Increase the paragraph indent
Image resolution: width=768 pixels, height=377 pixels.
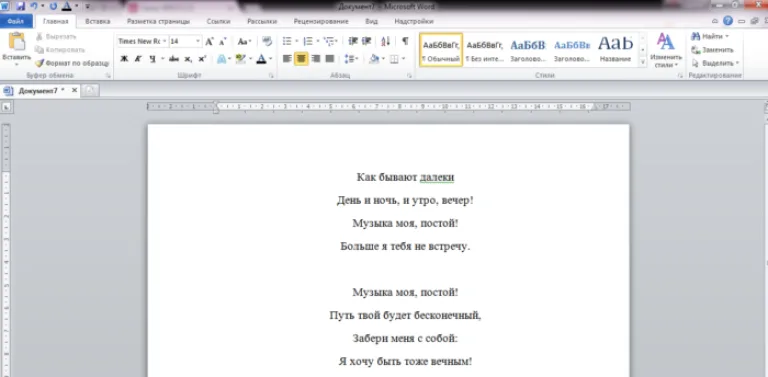coord(366,42)
